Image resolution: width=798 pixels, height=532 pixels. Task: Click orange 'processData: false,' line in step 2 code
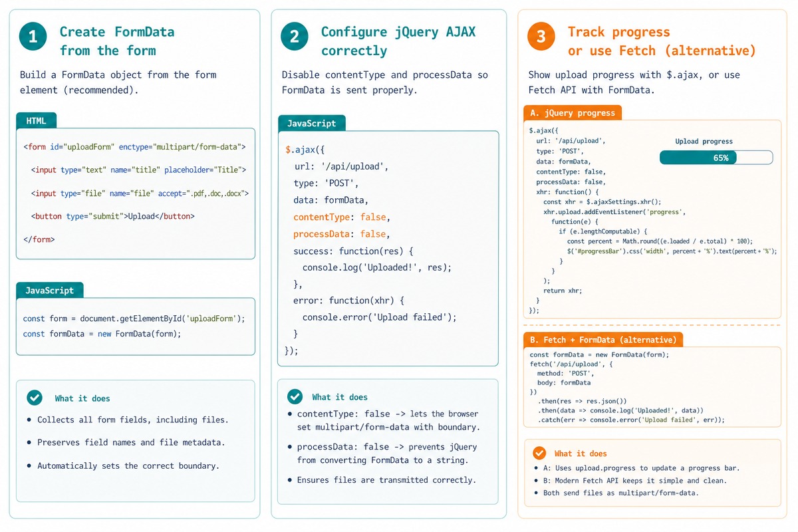pyautogui.click(x=341, y=234)
